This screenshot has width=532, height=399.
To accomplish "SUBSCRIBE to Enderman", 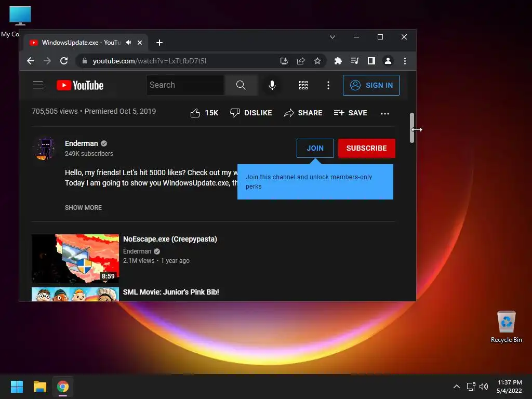I will pyautogui.click(x=367, y=148).
